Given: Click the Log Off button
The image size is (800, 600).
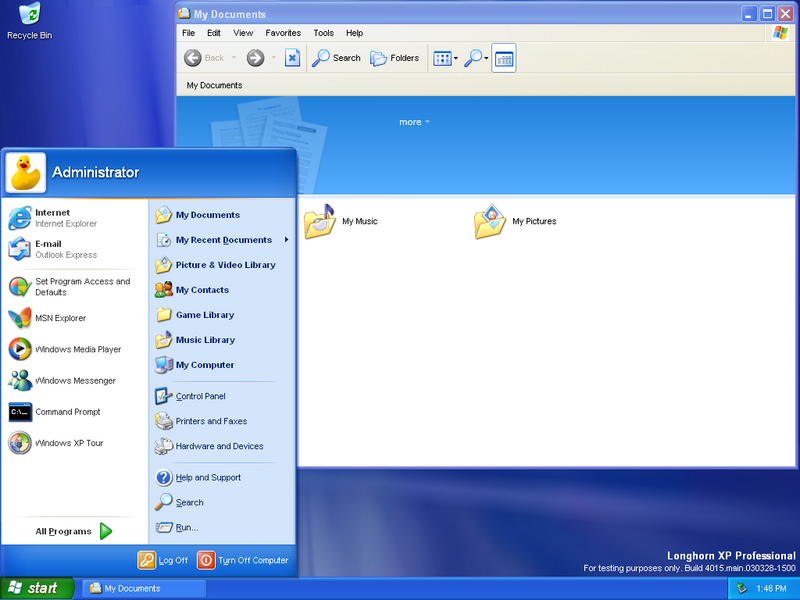Looking at the screenshot, I should (163, 560).
